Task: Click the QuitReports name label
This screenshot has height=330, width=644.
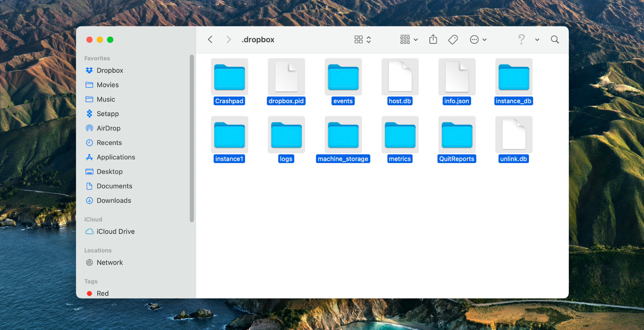Action: 457,159
